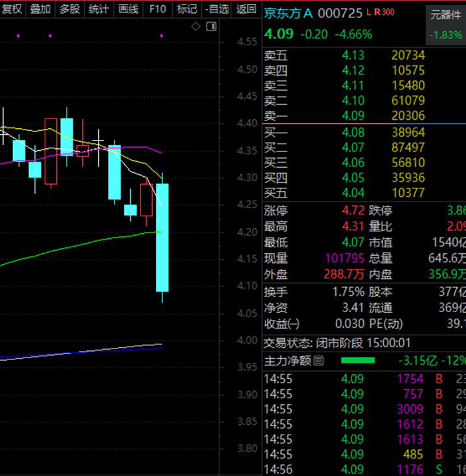
Task: Open the 复权 price adjustment menu
Action: pos(12,9)
